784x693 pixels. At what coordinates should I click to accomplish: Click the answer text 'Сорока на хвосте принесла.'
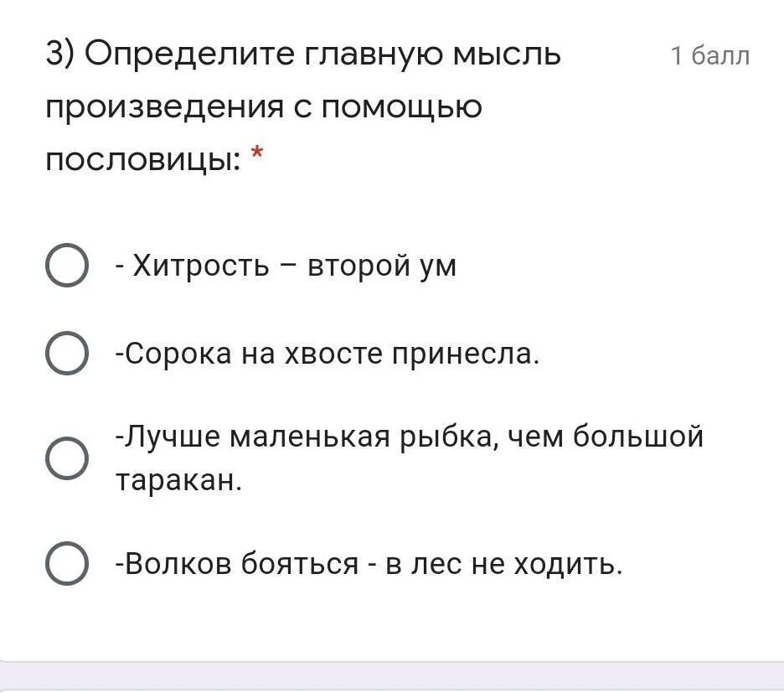point(328,354)
